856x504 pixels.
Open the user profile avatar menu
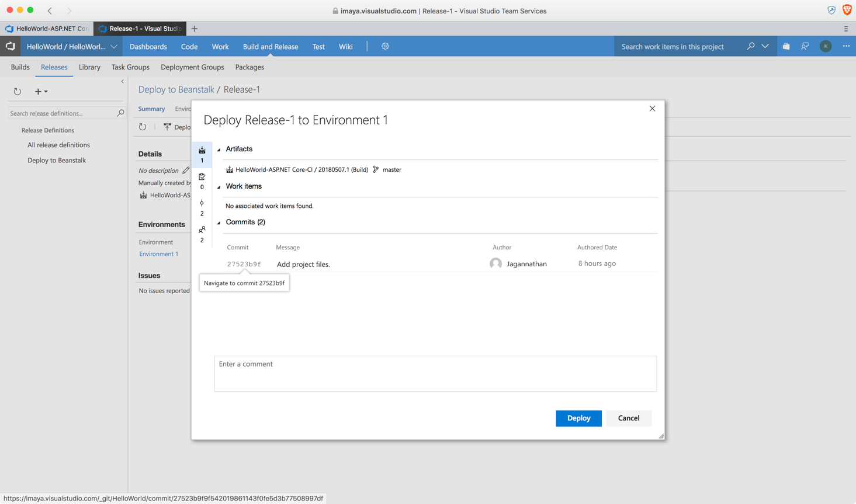pos(826,46)
